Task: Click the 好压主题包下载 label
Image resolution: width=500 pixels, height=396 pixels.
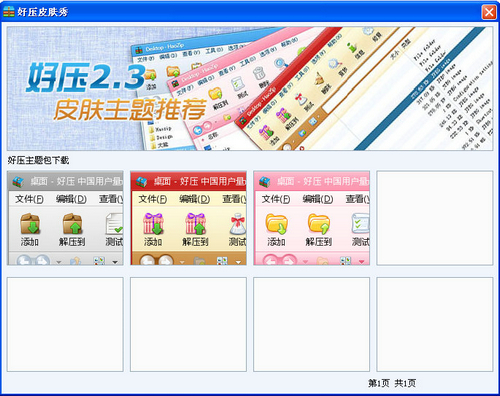Action: 38,160
